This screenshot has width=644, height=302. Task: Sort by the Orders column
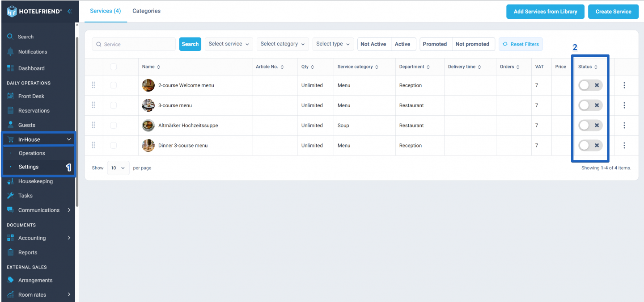click(x=518, y=67)
